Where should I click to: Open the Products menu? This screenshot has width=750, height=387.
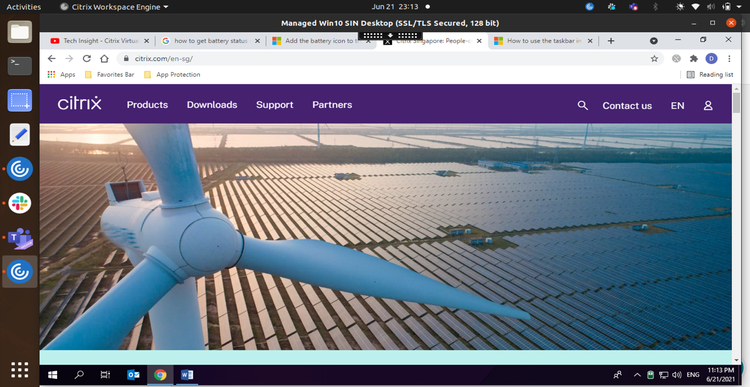(147, 105)
